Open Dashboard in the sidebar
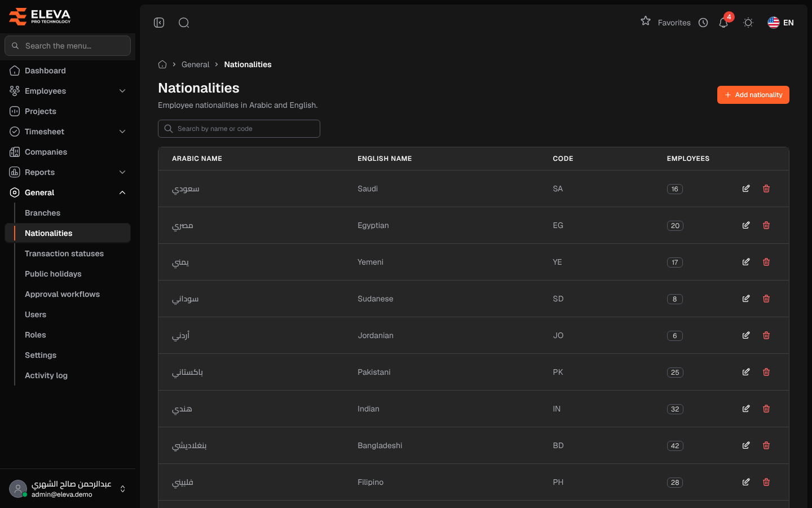Image resolution: width=812 pixels, height=508 pixels. pyautogui.click(x=68, y=71)
